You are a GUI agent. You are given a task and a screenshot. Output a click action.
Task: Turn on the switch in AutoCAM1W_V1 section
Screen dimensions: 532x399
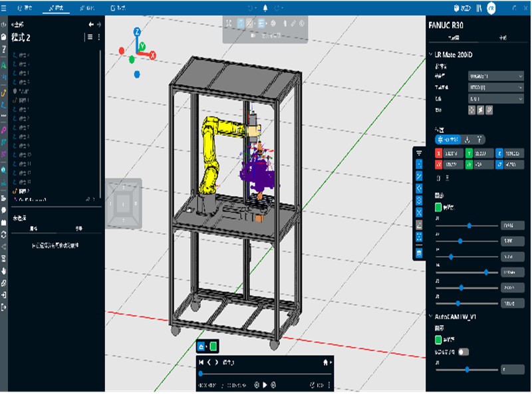point(463,351)
